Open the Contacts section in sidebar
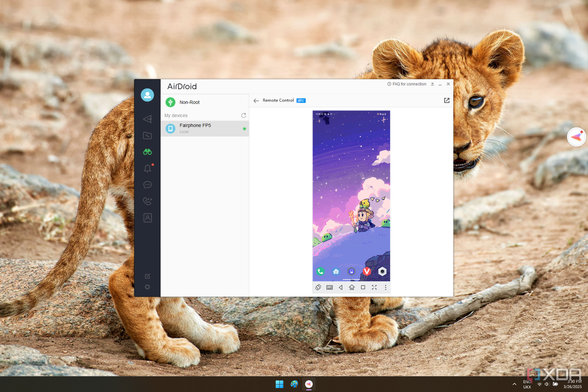This screenshot has width=588, height=392. pos(147,218)
